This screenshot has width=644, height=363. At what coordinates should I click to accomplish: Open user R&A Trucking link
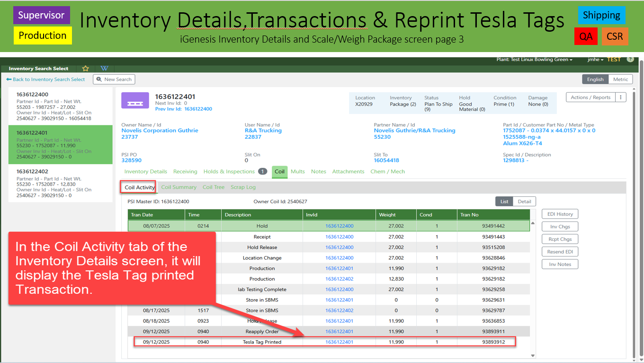pos(263,131)
